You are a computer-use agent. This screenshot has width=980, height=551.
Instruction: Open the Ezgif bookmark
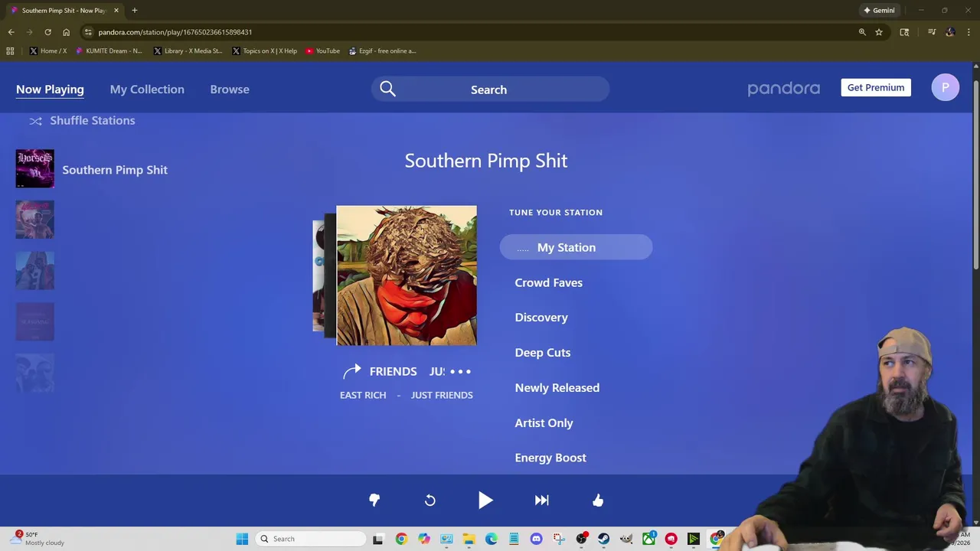point(382,51)
